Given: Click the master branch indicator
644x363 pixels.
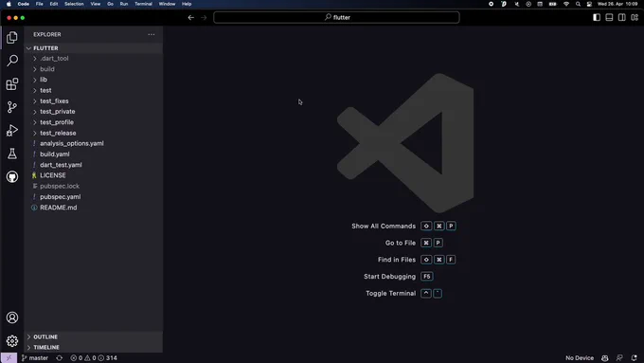Looking at the screenshot, I should [35, 358].
